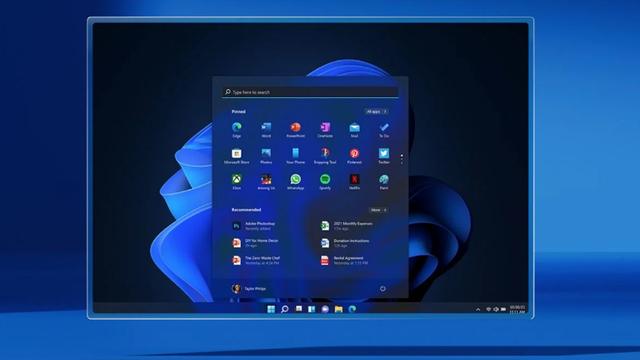Open WhatsApp from pinned apps
Screen dimensions: 640x360
click(x=296, y=182)
